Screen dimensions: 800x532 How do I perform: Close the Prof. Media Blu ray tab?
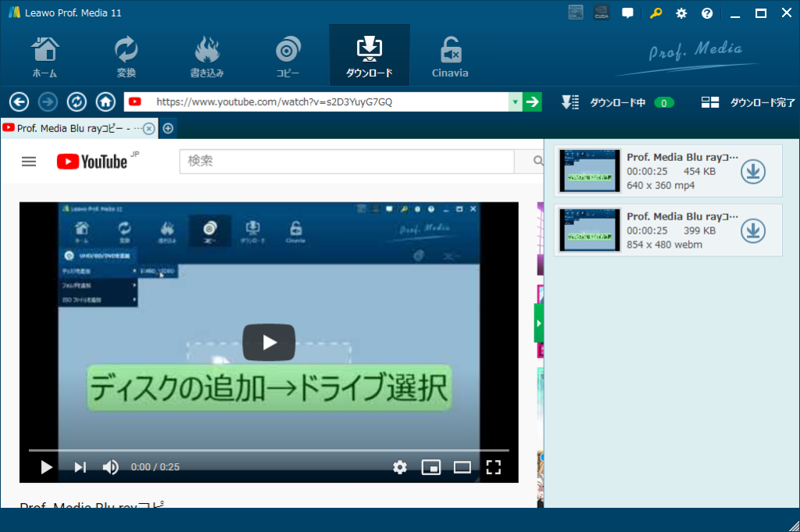click(x=148, y=129)
